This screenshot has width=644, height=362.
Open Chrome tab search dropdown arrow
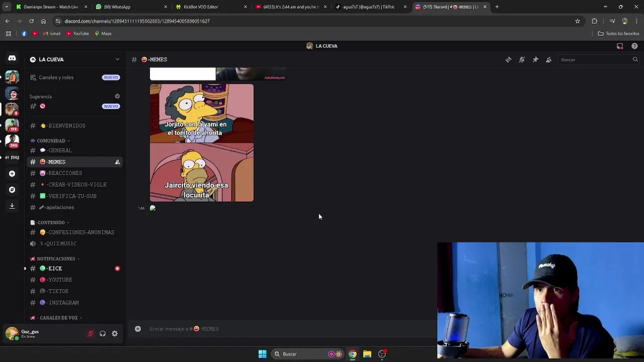[6, 7]
